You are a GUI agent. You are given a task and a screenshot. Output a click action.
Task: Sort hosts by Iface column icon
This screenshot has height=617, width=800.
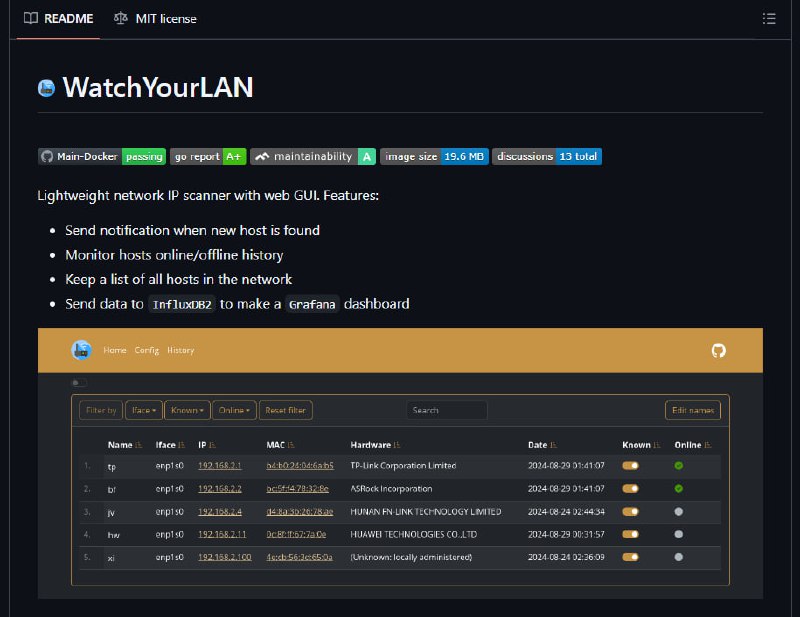[181, 445]
